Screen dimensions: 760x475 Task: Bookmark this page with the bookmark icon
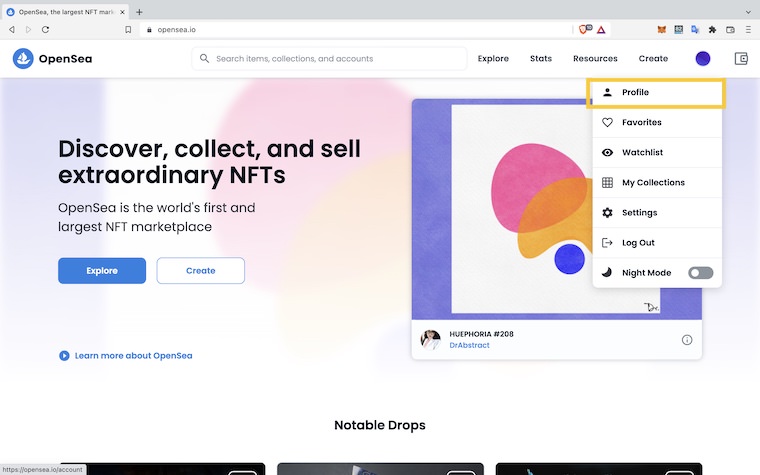click(128, 30)
